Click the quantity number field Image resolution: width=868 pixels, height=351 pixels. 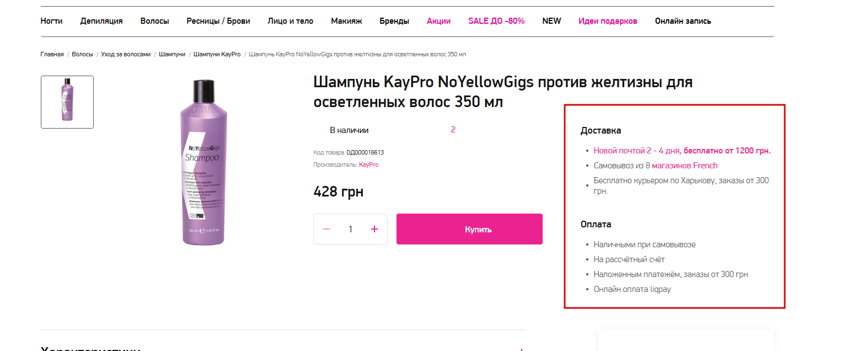point(350,229)
